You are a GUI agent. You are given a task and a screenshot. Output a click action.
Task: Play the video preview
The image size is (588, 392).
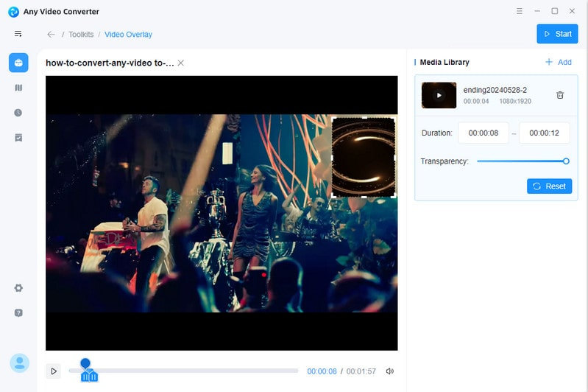coord(53,371)
